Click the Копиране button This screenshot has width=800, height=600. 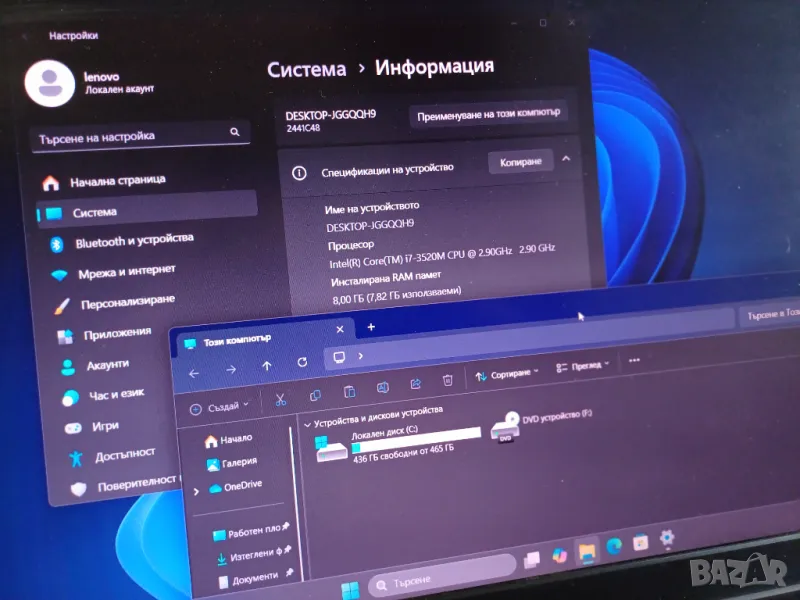point(520,161)
